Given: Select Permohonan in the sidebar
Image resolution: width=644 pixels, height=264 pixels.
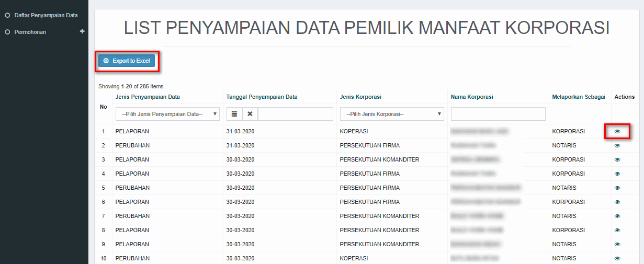Looking at the screenshot, I should 30,32.
